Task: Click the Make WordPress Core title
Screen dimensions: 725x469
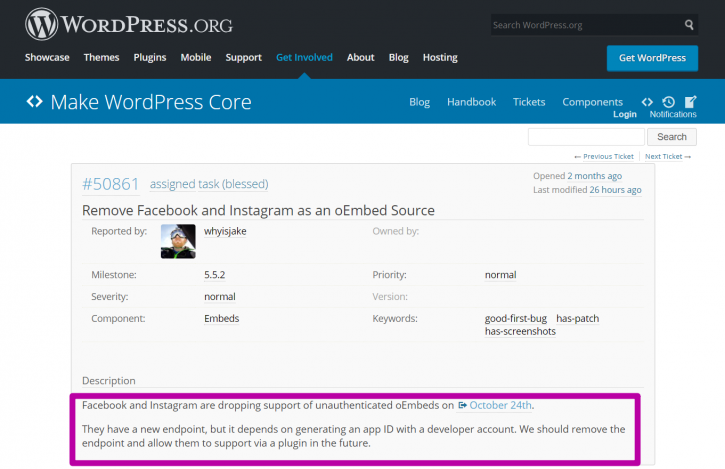Action: (151, 102)
